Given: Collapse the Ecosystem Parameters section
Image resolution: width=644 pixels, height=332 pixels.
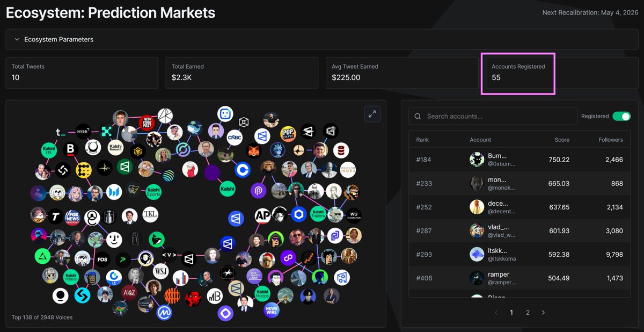Looking at the screenshot, I should click(322, 39).
